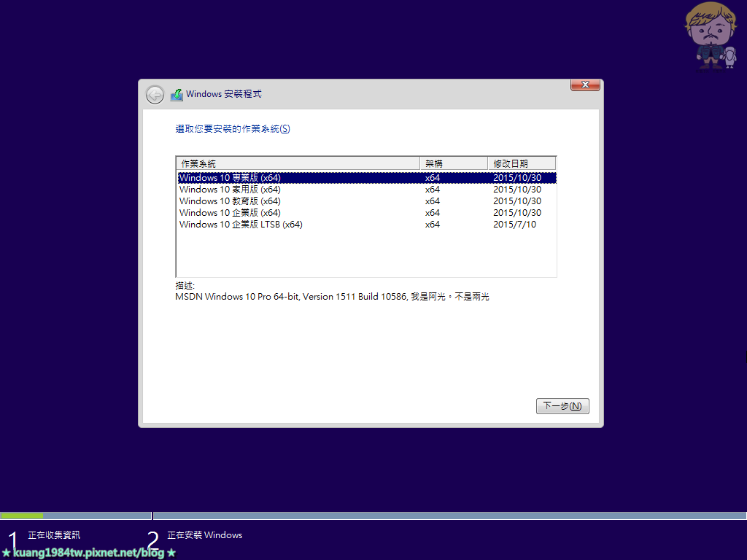747x560 pixels.
Task: Click the x64 cell for 企業版 LTSB
Action: point(433,225)
